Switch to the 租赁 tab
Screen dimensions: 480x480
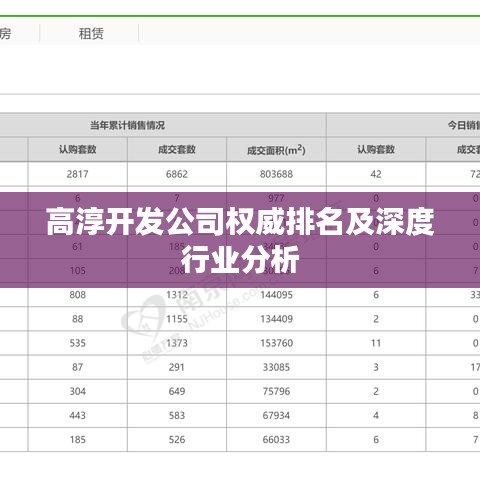coord(91,34)
